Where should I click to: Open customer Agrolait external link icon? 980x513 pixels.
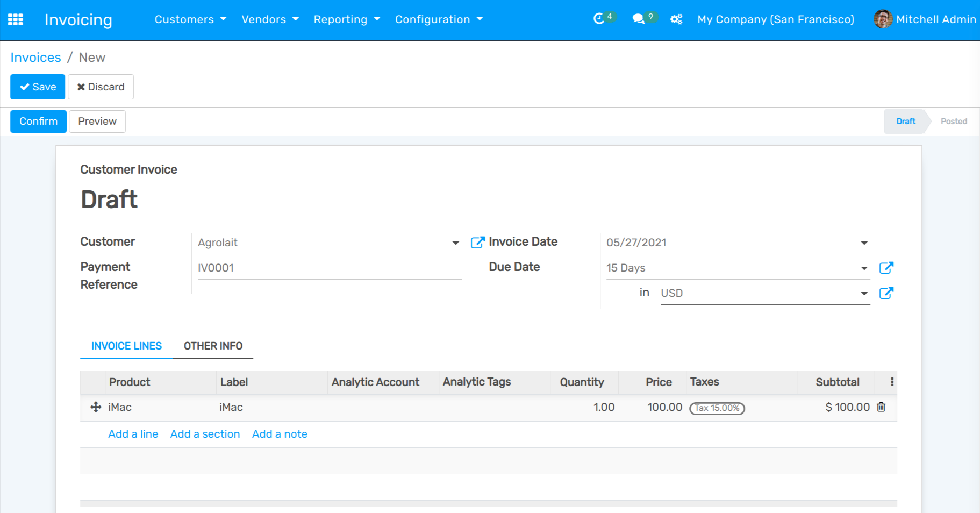pos(477,243)
